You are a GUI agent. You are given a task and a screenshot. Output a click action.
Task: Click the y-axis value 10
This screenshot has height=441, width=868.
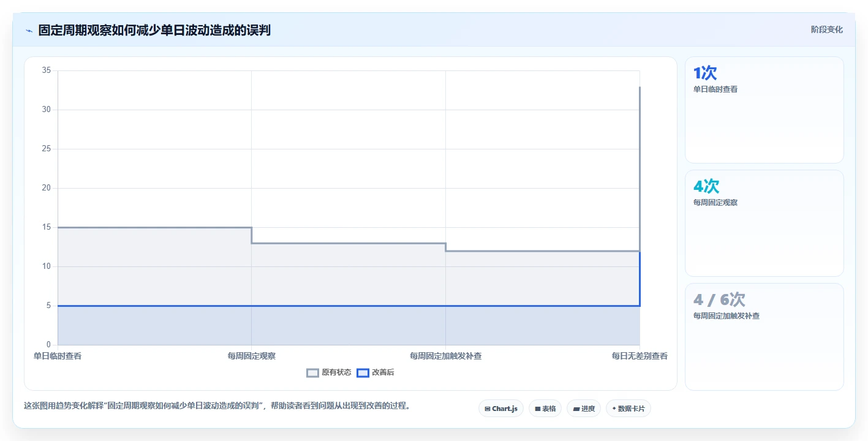coord(47,266)
